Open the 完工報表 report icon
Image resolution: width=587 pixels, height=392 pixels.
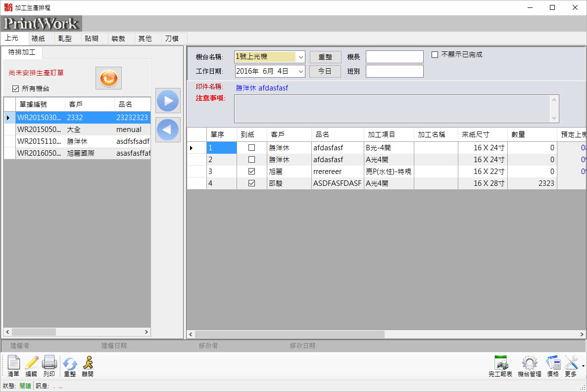(x=500, y=366)
